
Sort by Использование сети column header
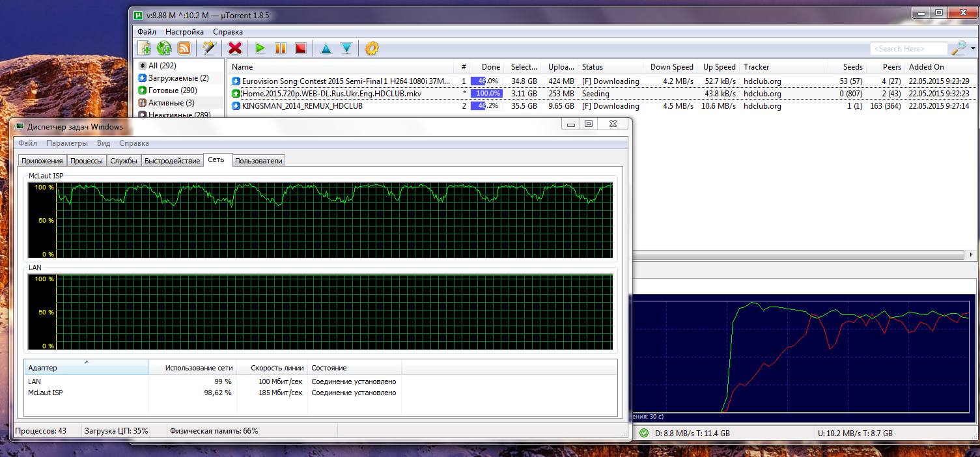(193, 368)
